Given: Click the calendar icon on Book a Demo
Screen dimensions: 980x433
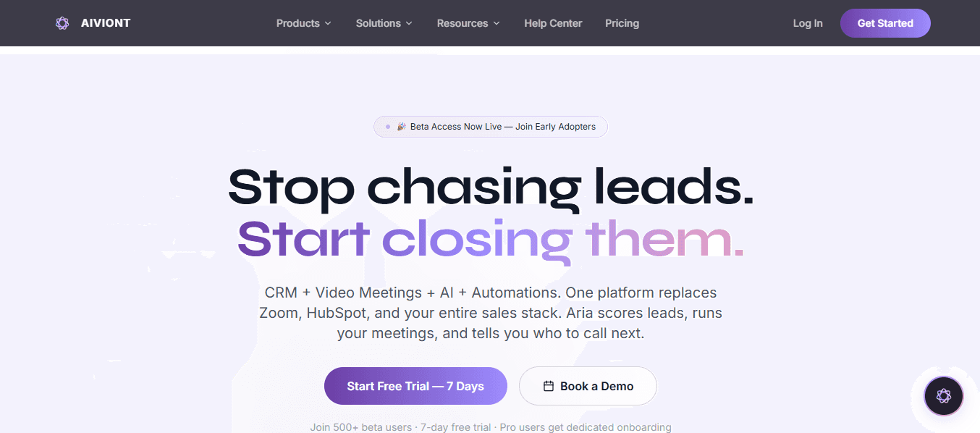Looking at the screenshot, I should [549, 387].
